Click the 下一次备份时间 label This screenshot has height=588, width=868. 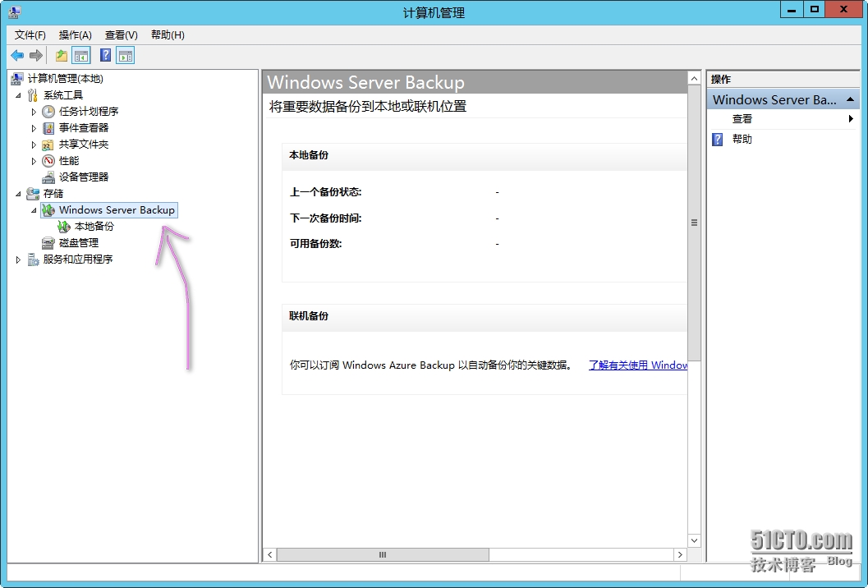click(325, 218)
